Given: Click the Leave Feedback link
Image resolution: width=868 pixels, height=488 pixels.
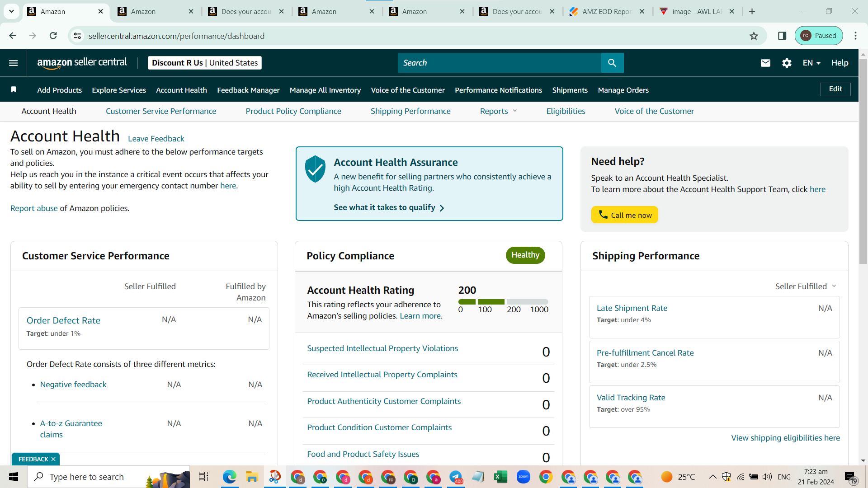Looking at the screenshot, I should [x=156, y=139].
